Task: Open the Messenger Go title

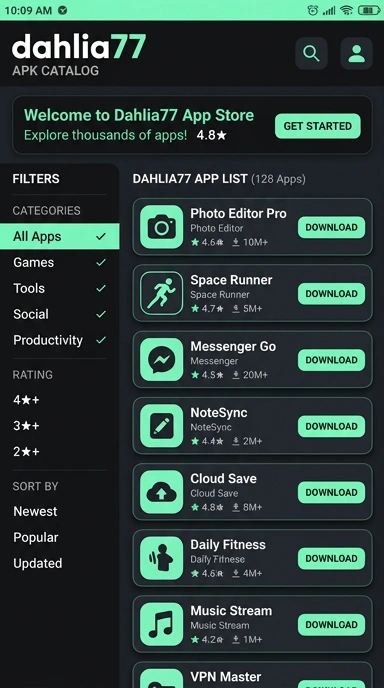Action: 233,346
